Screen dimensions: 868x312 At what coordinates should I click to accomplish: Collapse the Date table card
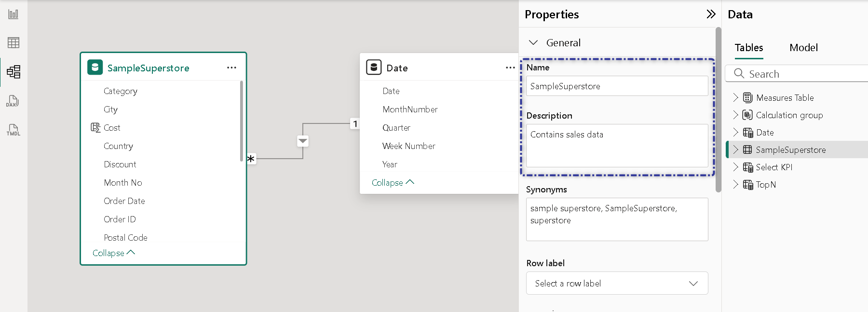(393, 182)
